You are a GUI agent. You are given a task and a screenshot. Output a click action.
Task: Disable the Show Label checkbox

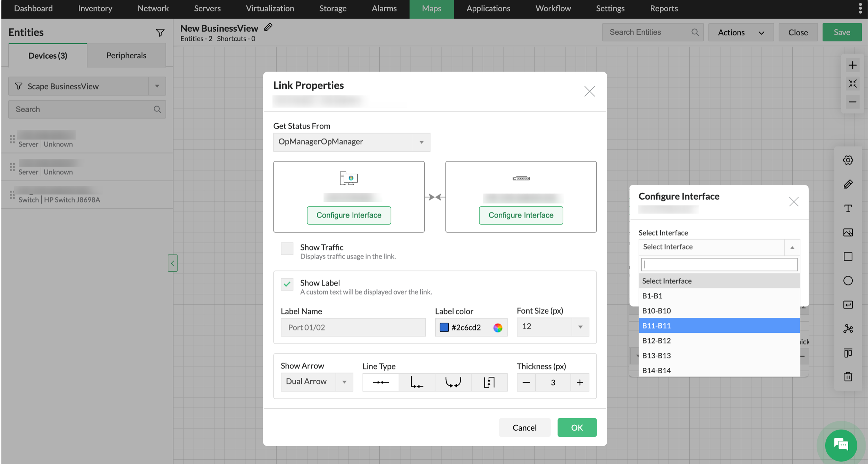click(x=287, y=284)
